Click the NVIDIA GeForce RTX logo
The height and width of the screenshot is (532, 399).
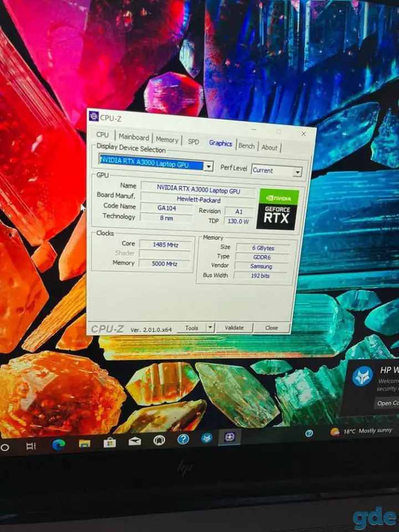pyautogui.click(x=278, y=209)
